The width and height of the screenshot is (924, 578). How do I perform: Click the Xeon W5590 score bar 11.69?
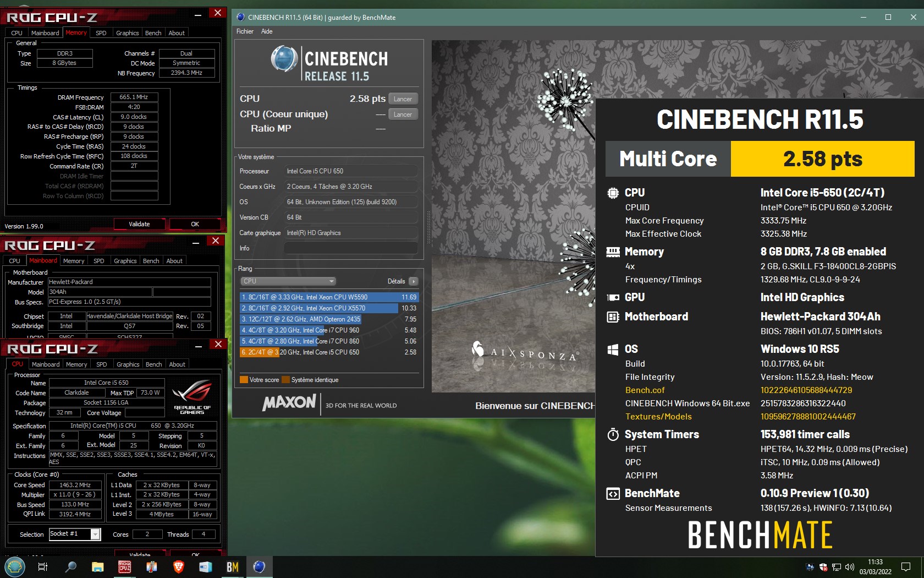329,297
